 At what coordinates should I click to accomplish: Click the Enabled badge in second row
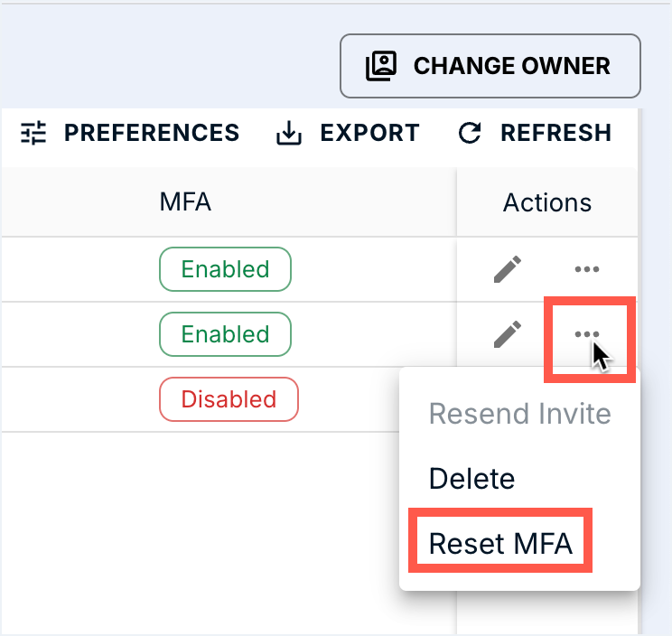click(225, 334)
